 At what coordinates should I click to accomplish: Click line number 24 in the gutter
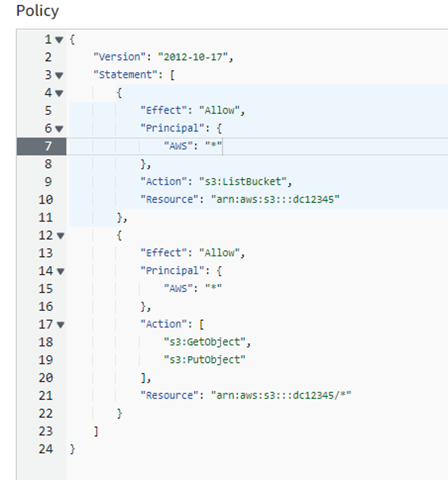click(x=46, y=449)
